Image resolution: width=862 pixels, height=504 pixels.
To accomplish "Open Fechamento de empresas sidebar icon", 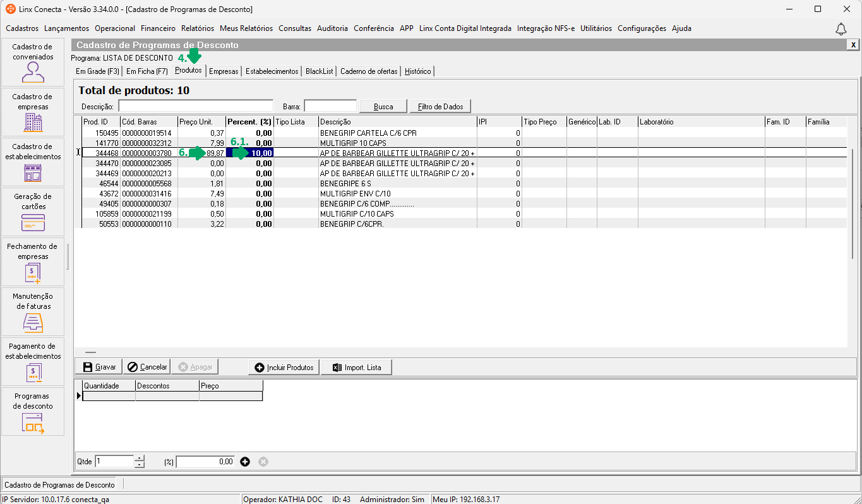I will click(x=33, y=261).
